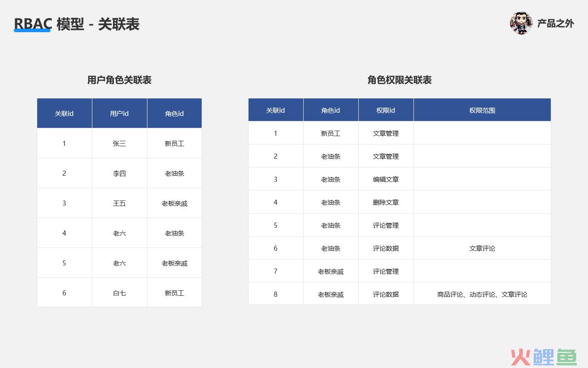Click 新员工 role in 张三's row

(x=175, y=144)
